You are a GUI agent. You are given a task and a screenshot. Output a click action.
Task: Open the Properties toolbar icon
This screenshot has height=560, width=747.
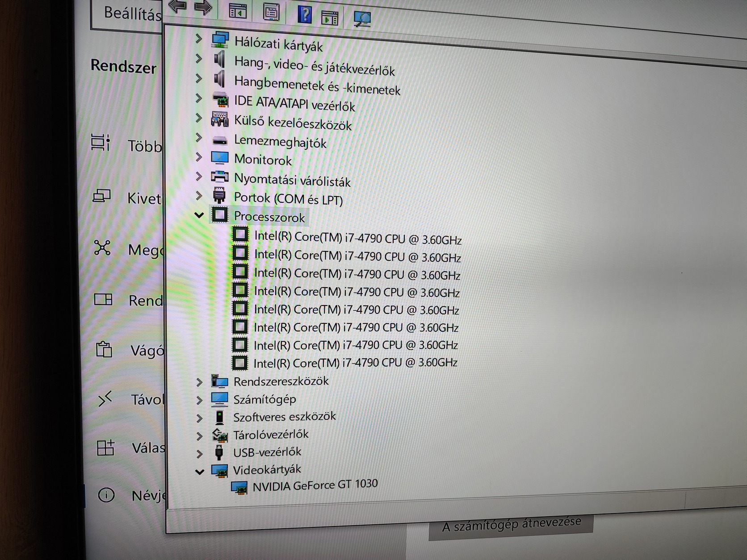tap(271, 12)
